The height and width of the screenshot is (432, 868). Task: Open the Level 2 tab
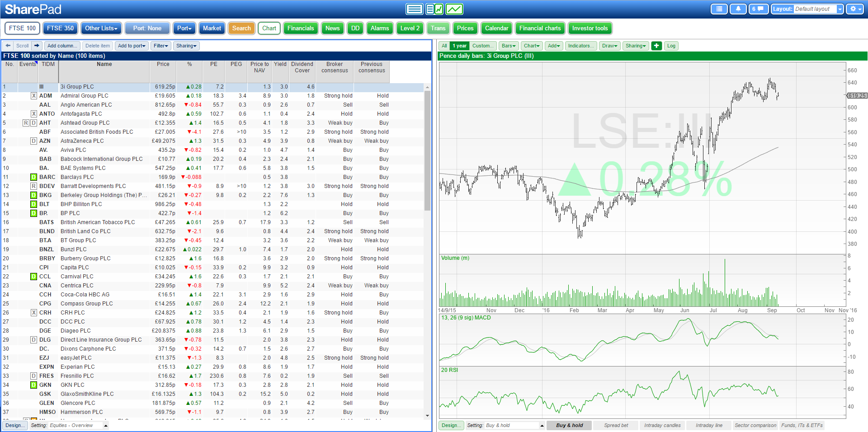[410, 28]
